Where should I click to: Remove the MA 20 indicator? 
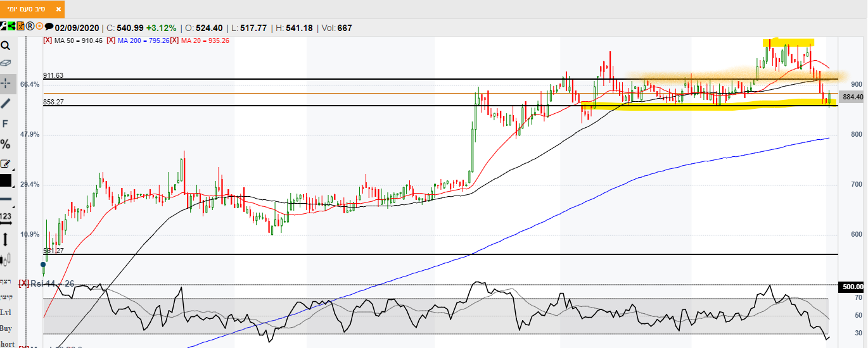click(x=175, y=40)
